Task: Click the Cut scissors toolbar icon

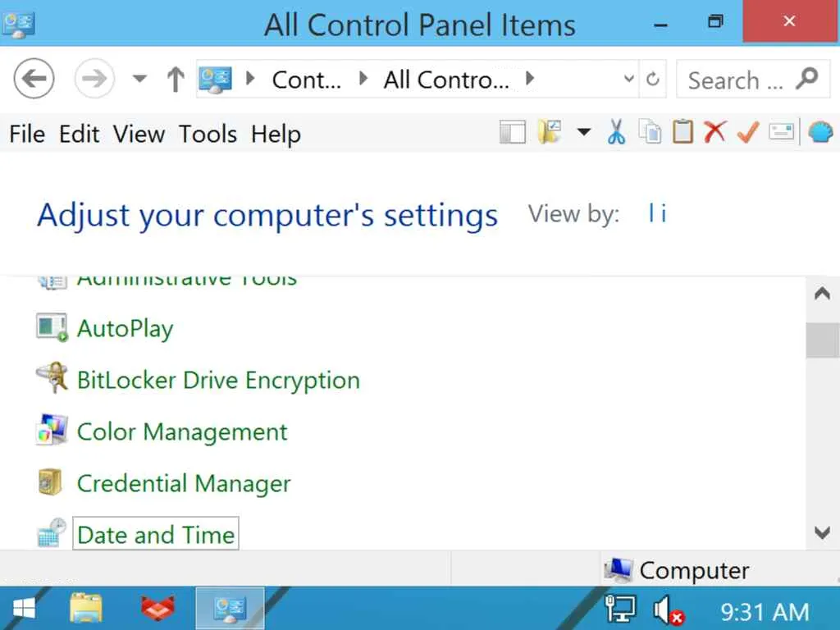Action: [x=616, y=132]
